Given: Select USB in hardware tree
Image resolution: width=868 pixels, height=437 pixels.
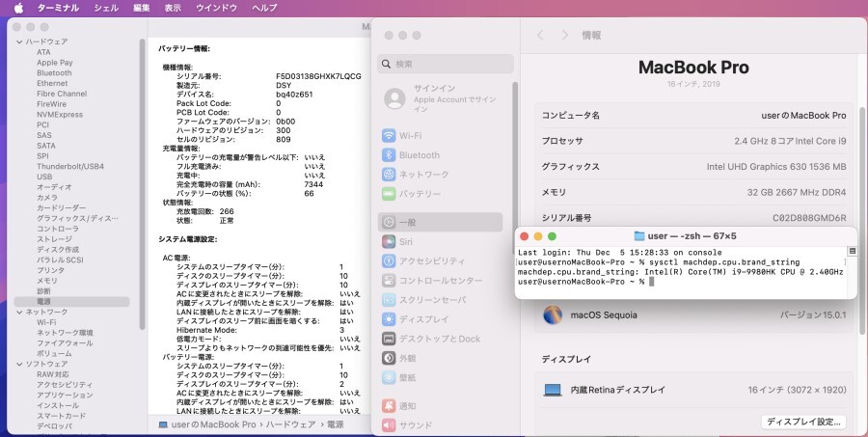Looking at the screenshot, I should click(44, 177).
